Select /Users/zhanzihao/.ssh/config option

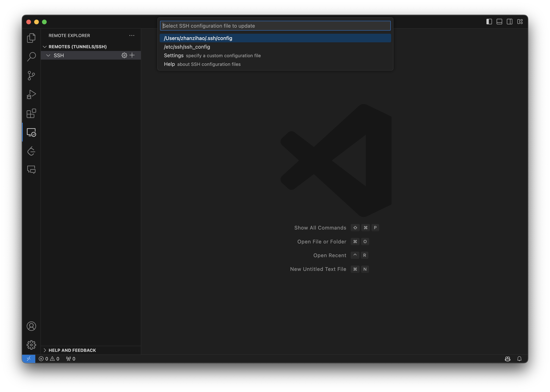coord(198,38)
